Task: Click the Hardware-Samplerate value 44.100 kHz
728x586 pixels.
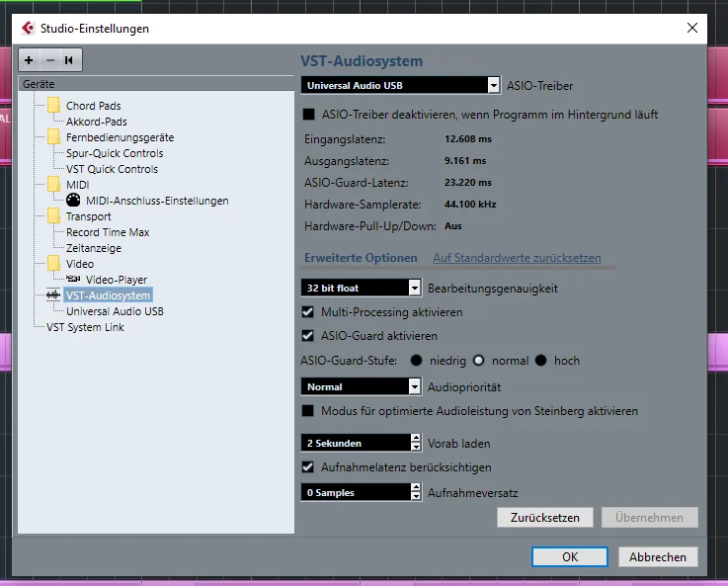Action: pos(470,204)
